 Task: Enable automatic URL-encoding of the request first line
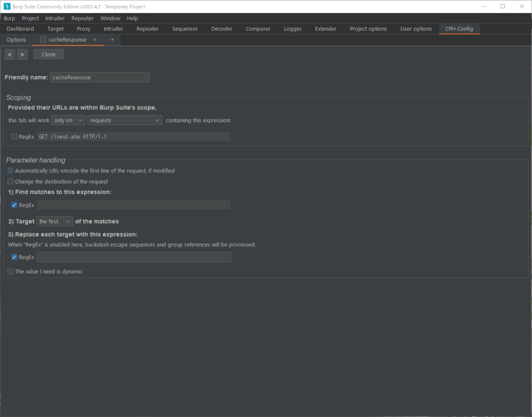click(10, 170)
